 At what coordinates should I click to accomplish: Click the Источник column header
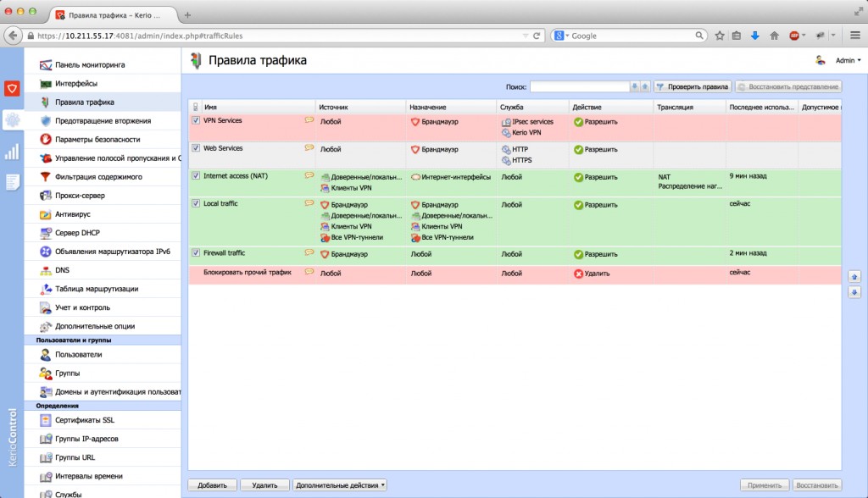click(360, 107)
